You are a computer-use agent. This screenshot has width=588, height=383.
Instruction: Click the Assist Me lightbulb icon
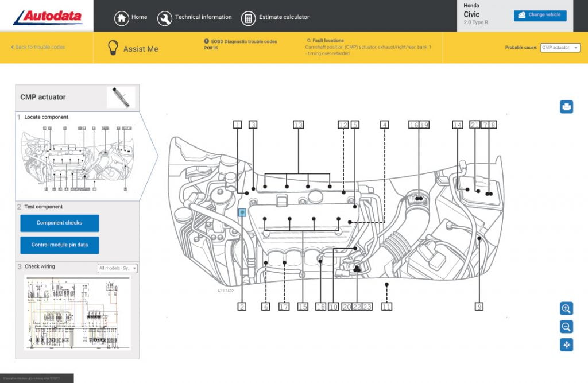pyautogui.click(x=113, y=49)
